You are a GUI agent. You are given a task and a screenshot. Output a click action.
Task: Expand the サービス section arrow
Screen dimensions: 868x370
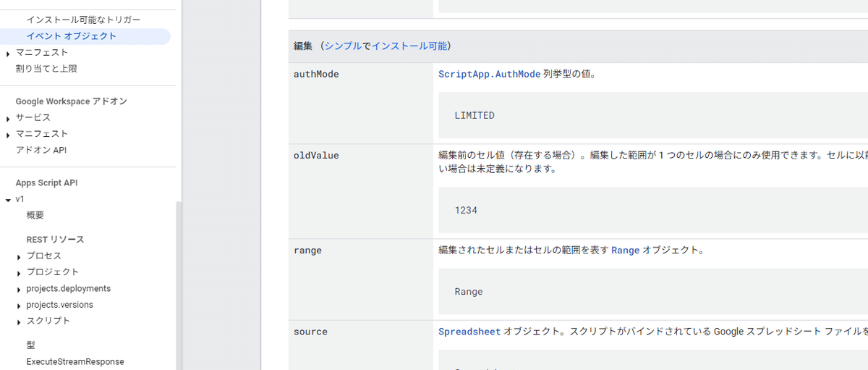coord(8,119)
